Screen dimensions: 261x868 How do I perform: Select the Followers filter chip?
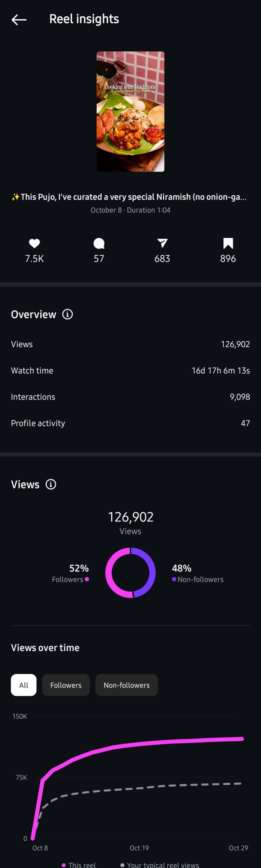pos(66,685)
